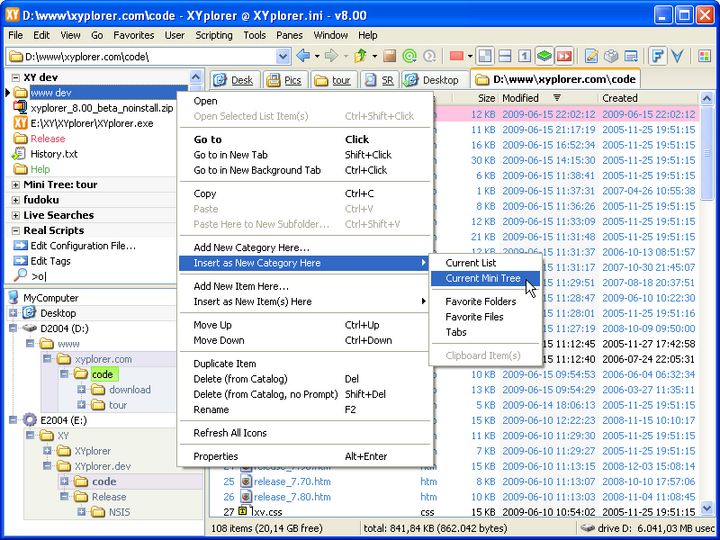Choose Current List in submenu
The height and width of the screenshot is (540, 720).
485,263
